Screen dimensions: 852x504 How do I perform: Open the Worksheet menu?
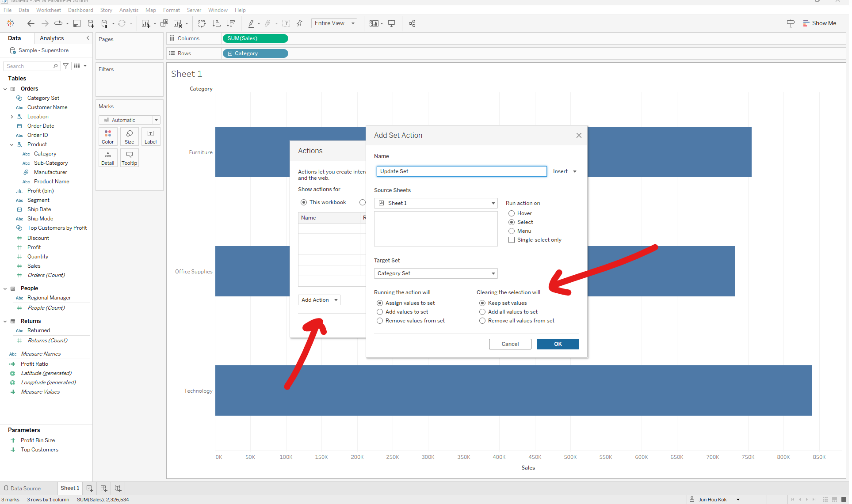[x=49, y=10]
